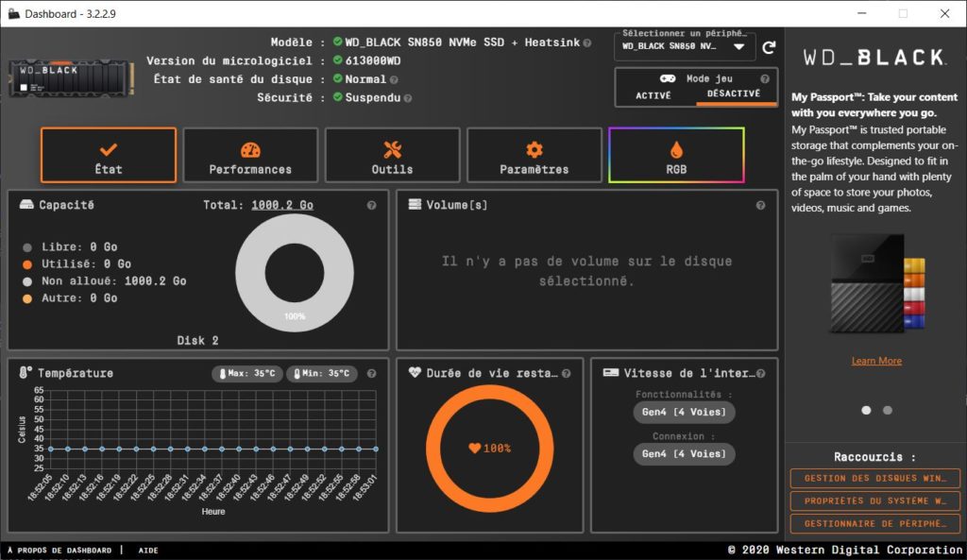967x560 pixels.
Task: Click the game controller icon
Action: (x=668, y=78)
